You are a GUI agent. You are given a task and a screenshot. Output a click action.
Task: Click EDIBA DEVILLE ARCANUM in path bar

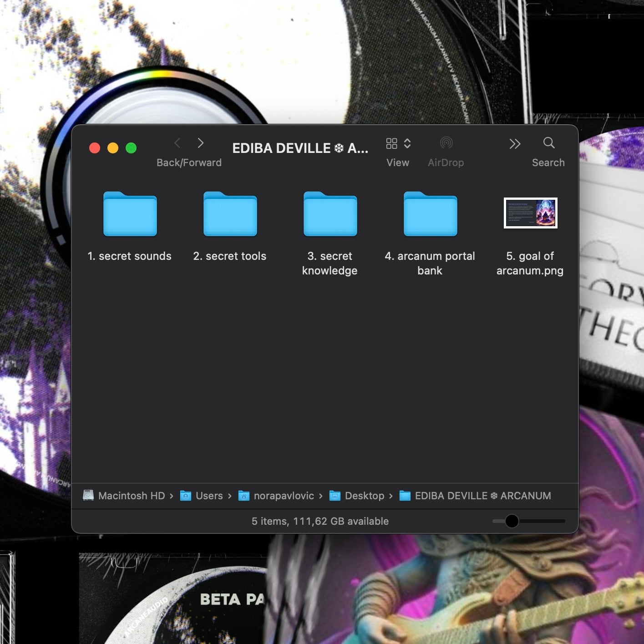[x=482, y=496]
